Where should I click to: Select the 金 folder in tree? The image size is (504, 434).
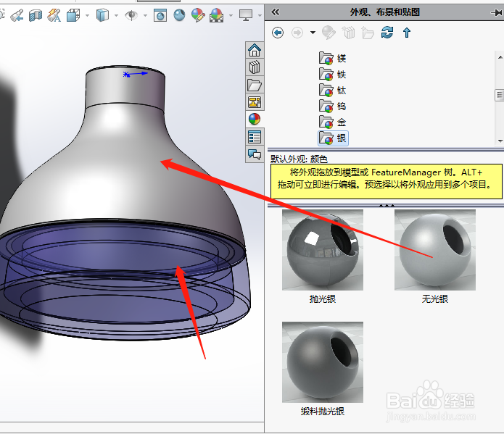[333, 122]
